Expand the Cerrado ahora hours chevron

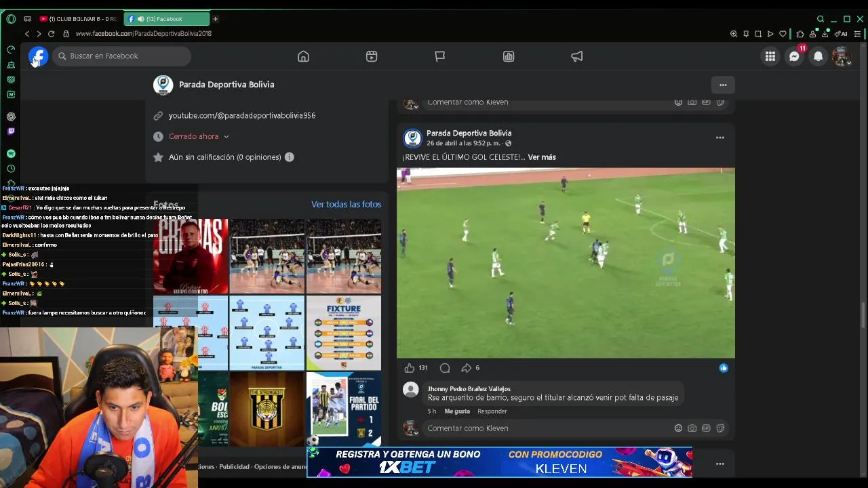click(226, 137)
